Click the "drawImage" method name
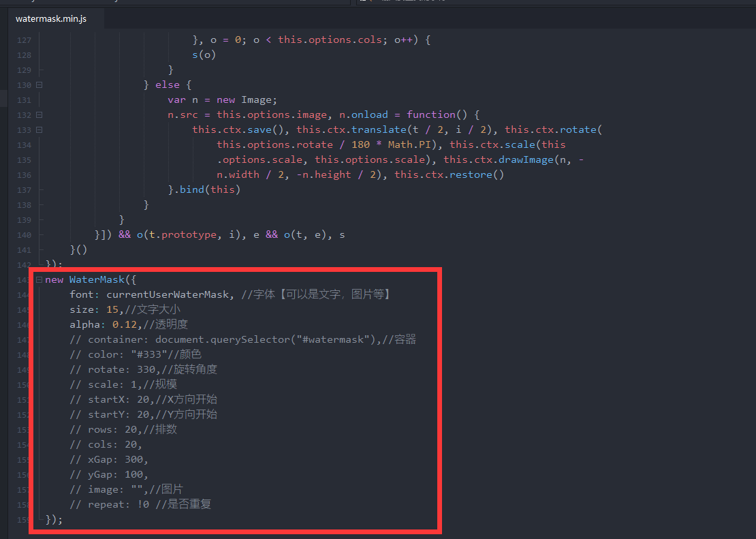This screenshot has width=756, height=539. 526,159
